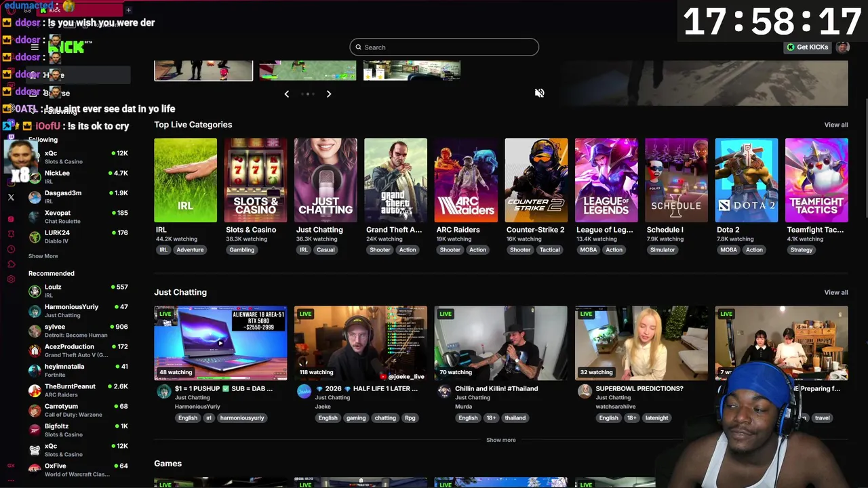Open TheBurntPeanut in Recommended channels
The width and height of the screenshot is (868, 488).
78,390
